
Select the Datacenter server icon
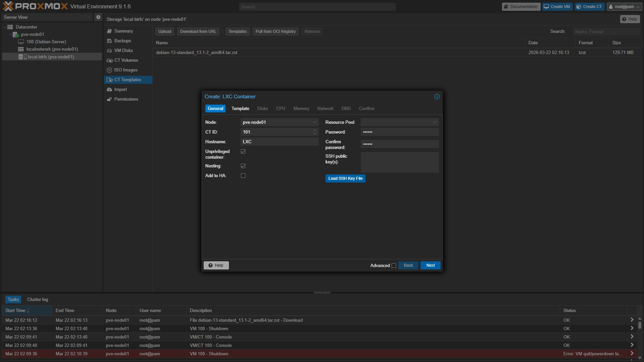pyautogui.click(x=10, y=27)
